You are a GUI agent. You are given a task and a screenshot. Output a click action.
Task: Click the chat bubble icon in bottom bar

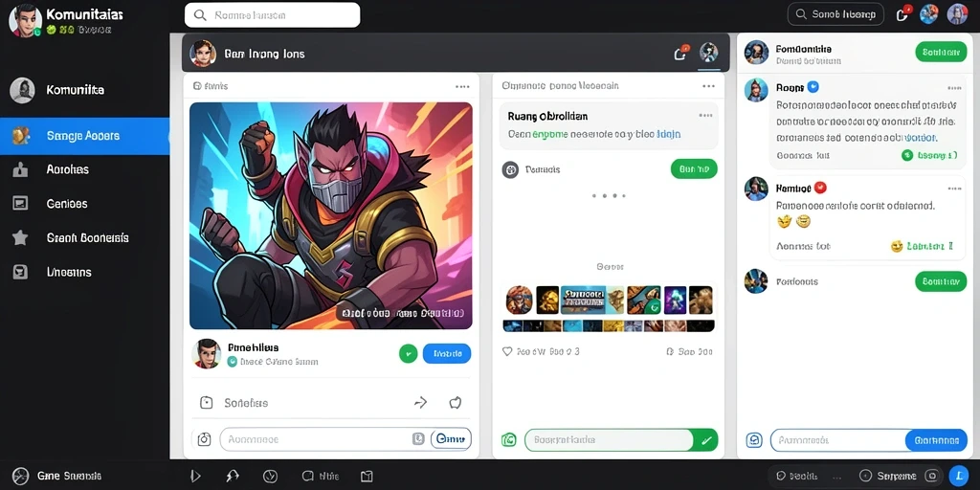click(307, 477)
